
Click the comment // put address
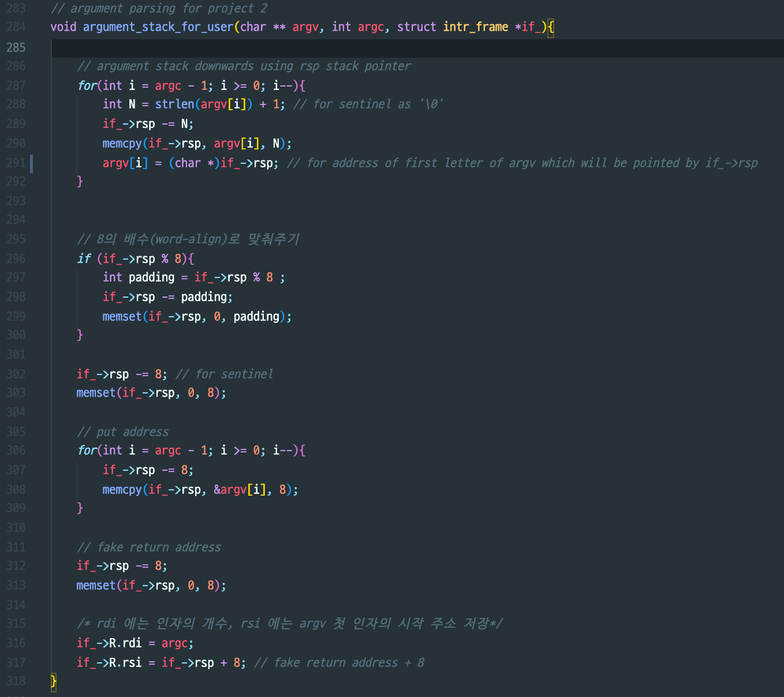point(123,432)
